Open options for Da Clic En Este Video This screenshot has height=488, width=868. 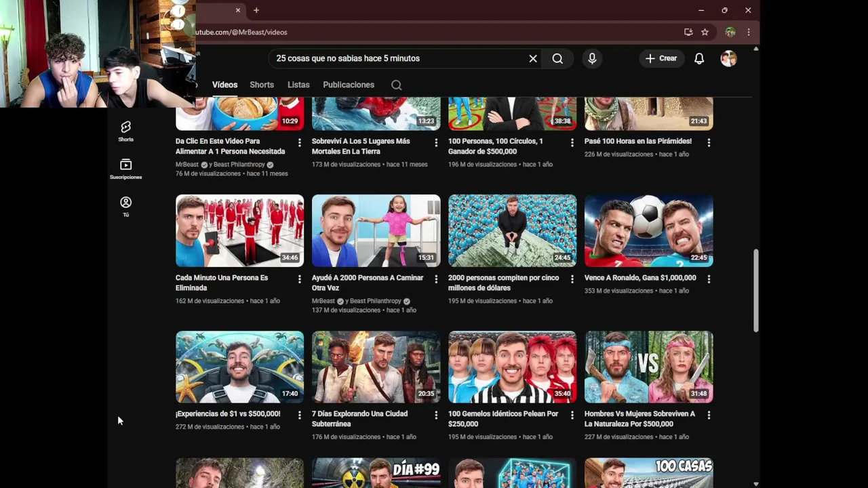tap(300, 142)
